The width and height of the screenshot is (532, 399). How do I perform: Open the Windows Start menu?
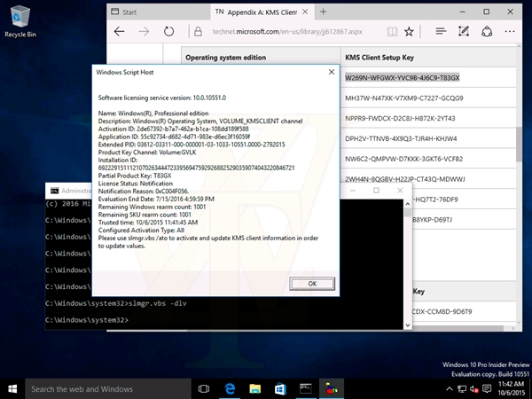(x=13, y=388)
